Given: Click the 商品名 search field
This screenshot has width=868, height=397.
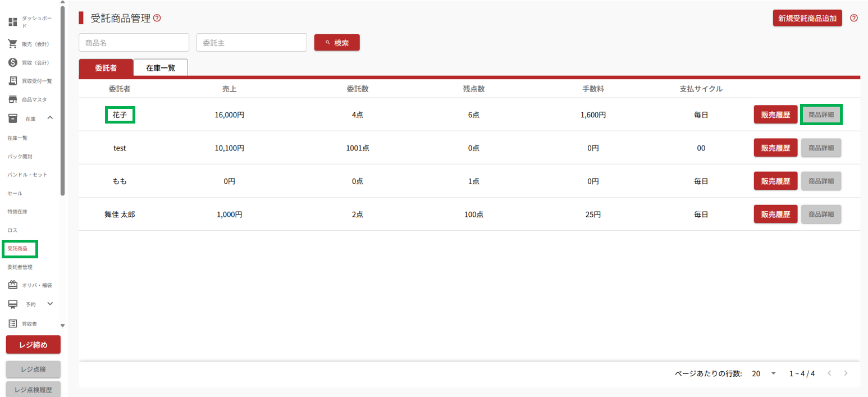Looking at the screenshot, I should (x=134, y=43).
